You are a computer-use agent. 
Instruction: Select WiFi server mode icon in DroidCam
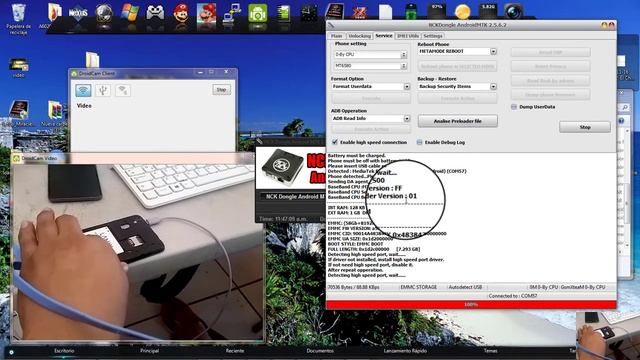click(x=122, y=90)
